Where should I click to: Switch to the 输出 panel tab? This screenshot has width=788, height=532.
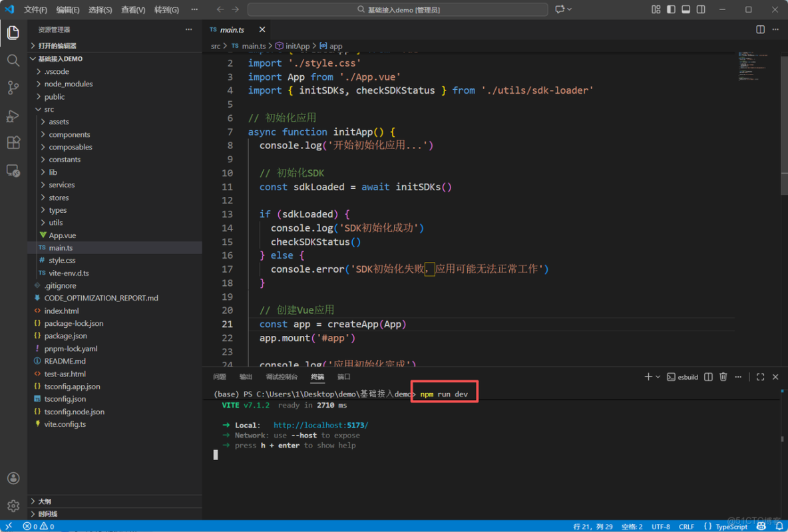[x=246, y=377]
